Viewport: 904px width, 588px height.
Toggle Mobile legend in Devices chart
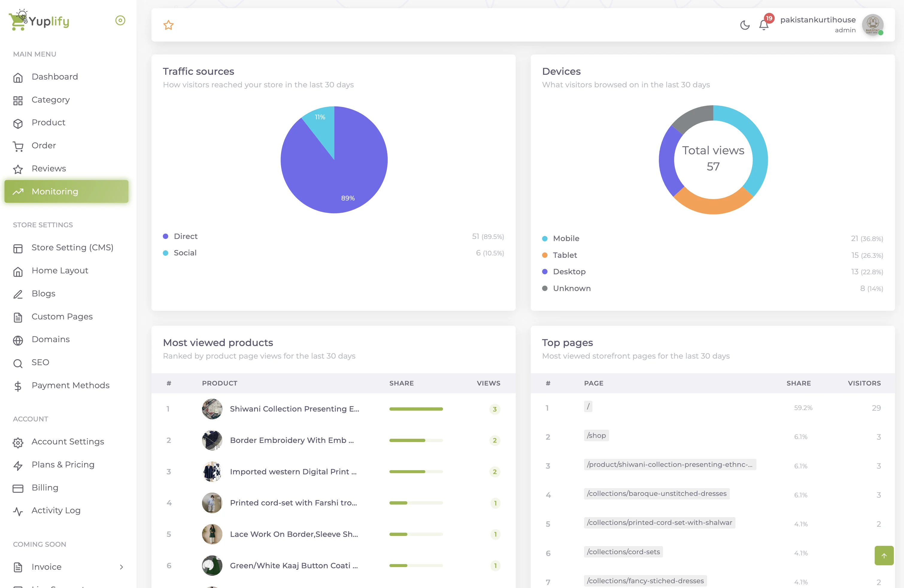(x=561, y=238)
